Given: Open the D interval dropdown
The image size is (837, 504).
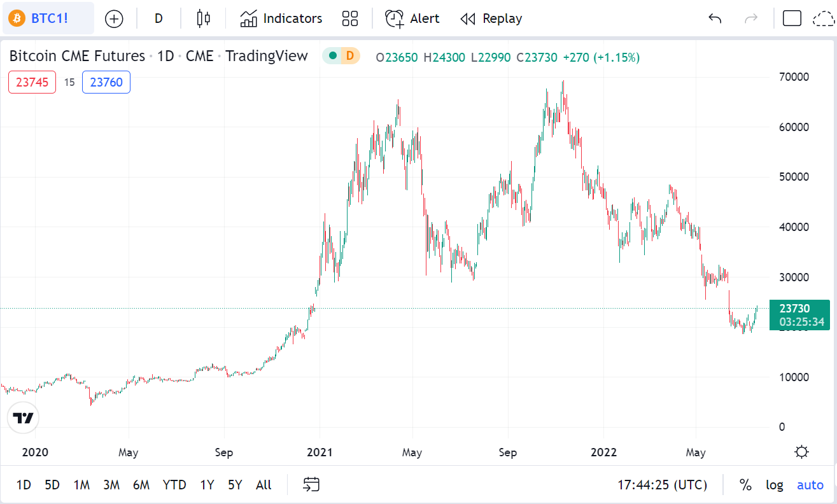Looking at the screenshot, I should tap(158, 18).
